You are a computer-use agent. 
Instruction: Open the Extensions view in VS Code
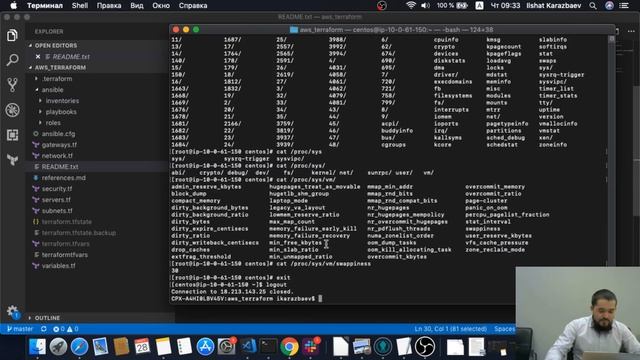click(x=12, y=135)
